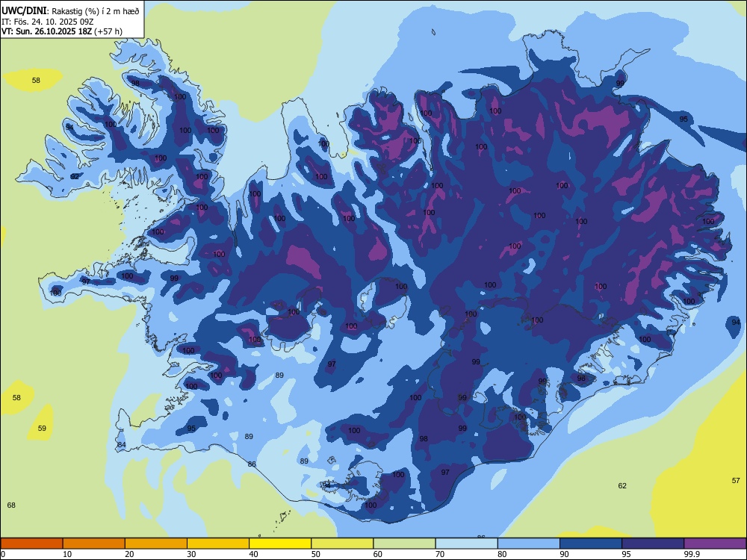The height and width of the screenshot is (560, 747).
Task: Click the '60' legend scale label
Action: coord(378,554)
